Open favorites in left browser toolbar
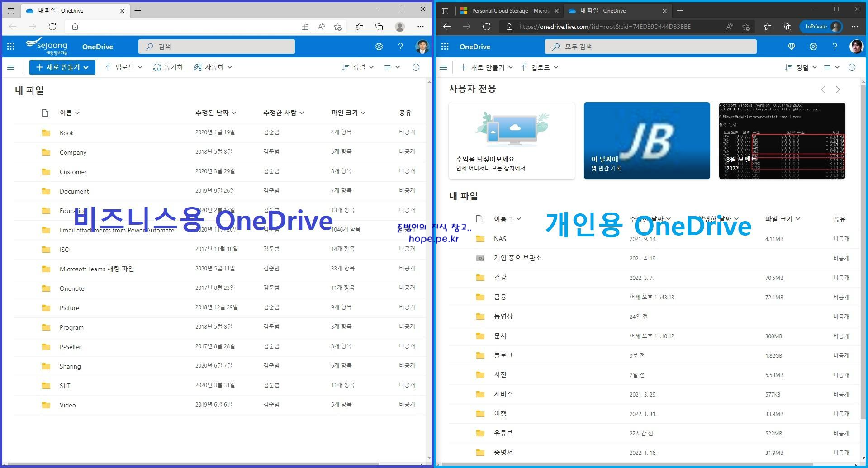The image size is (868, 468). (359, 27)
